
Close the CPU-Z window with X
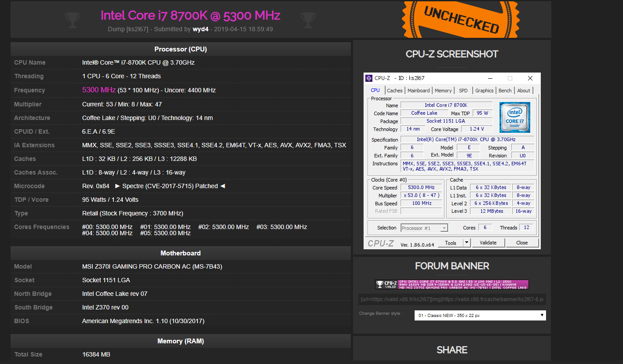pos(530,78)
